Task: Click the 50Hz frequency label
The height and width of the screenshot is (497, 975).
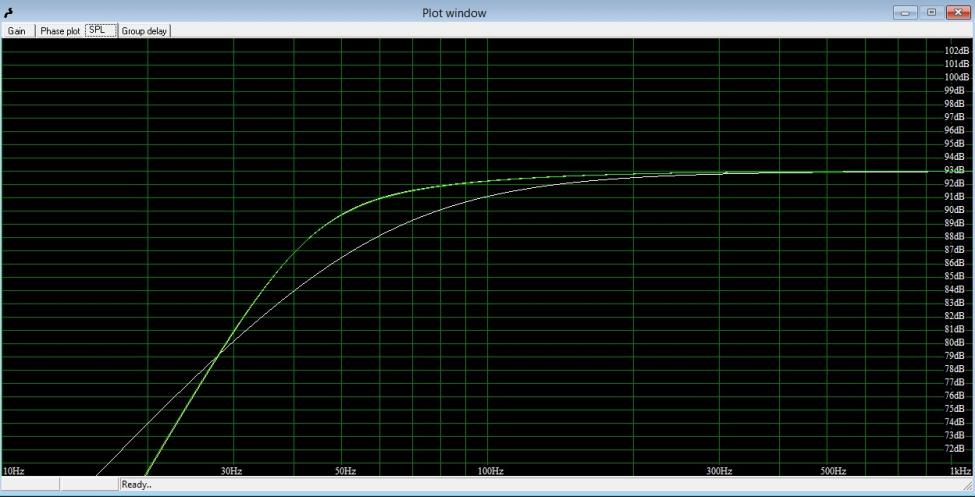Action: 345,471
